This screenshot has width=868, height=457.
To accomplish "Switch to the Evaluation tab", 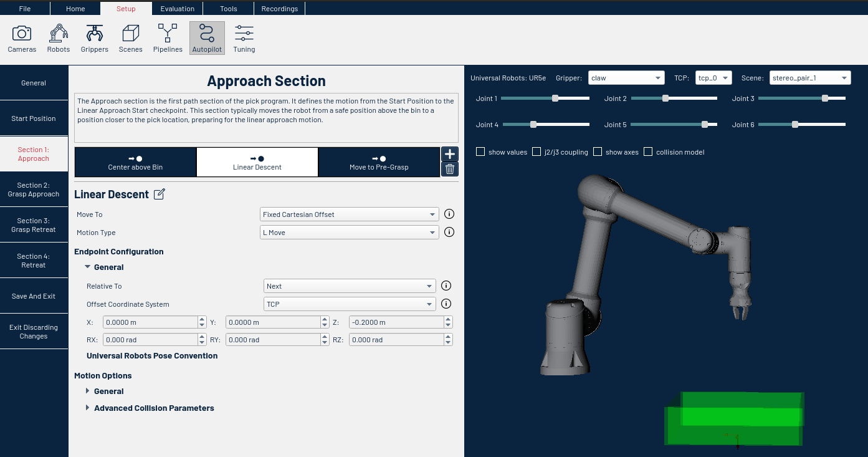I will (177, 8).
